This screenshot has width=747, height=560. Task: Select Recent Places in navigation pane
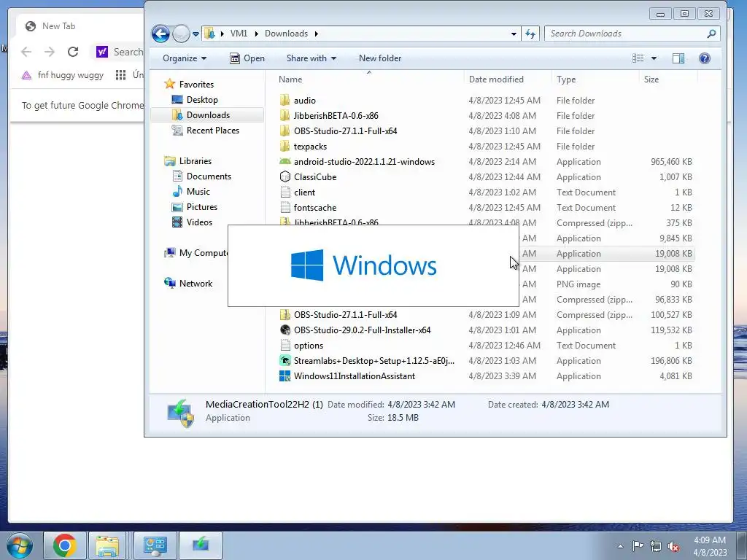tap(213, 130)
